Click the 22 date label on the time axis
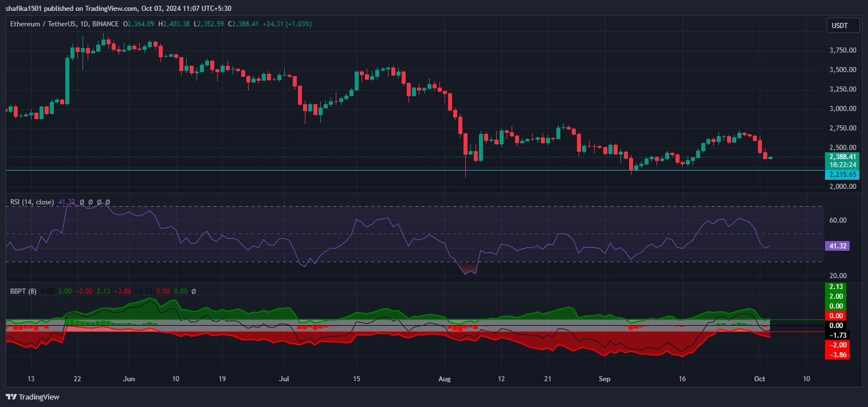Viewport: 868px width, 407px height. (x=77, y=379)
